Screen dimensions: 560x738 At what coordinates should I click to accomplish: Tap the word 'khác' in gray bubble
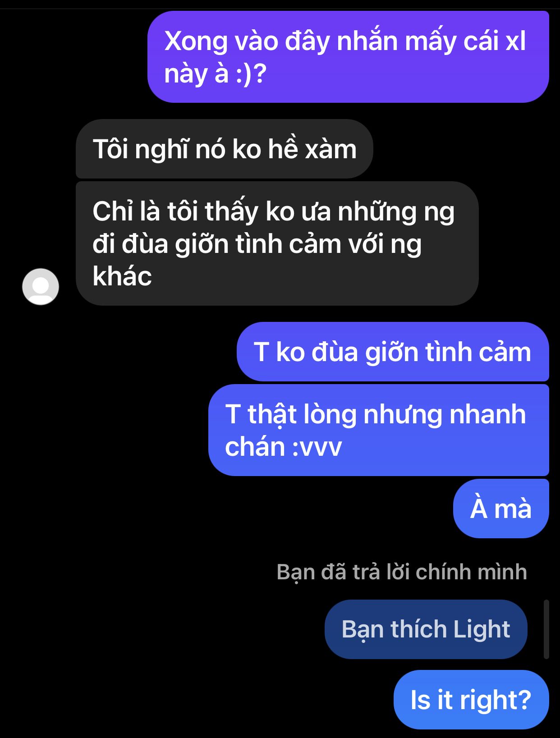click(x=122, y=276)
